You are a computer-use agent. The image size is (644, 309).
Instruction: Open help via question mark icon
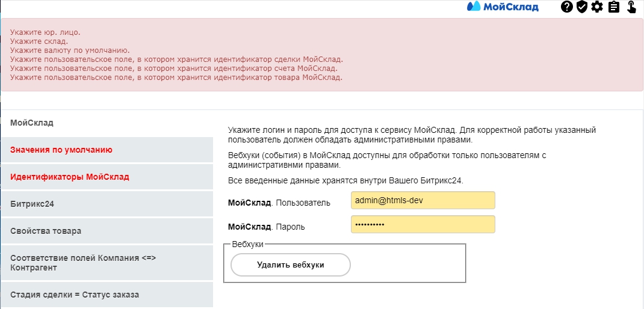566,7
